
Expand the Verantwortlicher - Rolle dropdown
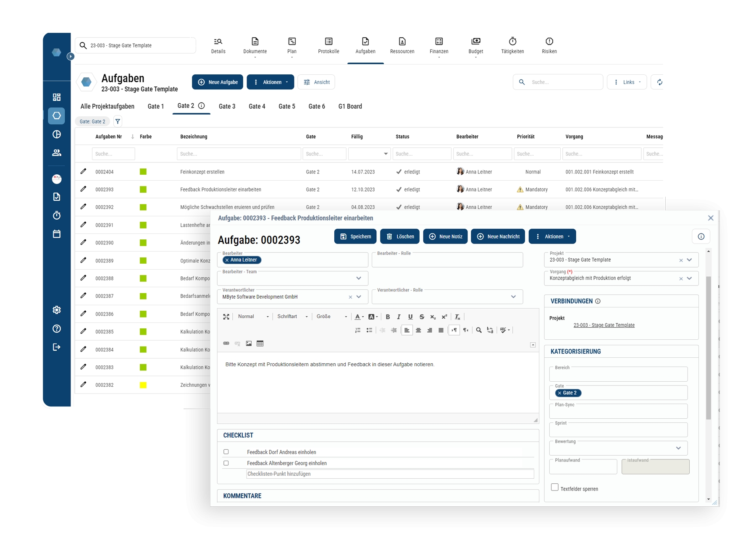pyautogui.click(x=513, y=296)
